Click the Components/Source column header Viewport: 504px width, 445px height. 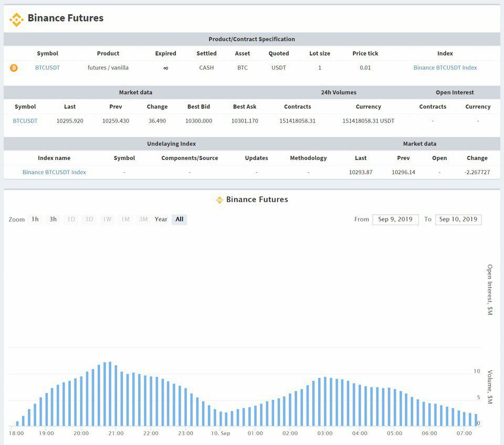tap(190, 158)
